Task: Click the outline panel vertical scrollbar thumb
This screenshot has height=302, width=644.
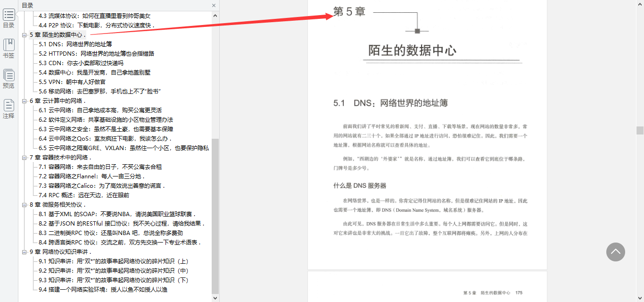Action: [215, 216]
